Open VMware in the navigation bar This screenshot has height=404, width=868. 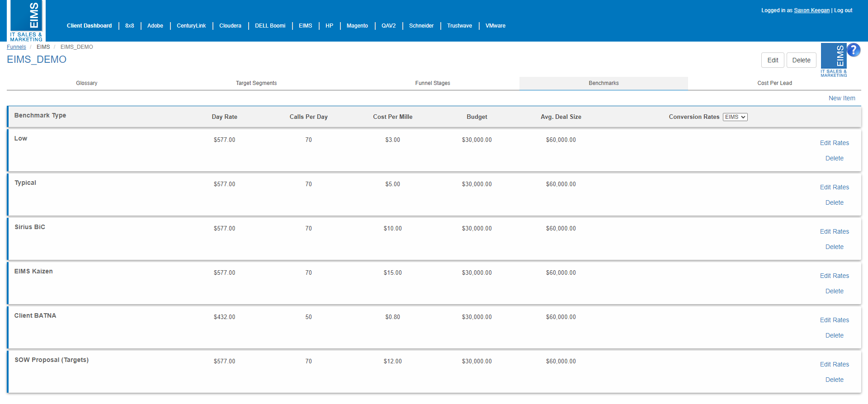495,26
